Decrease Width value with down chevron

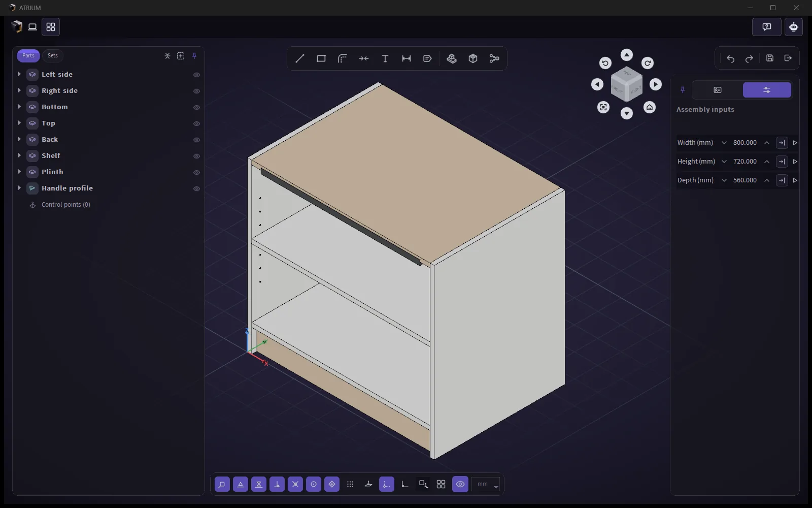pos(724,143)
